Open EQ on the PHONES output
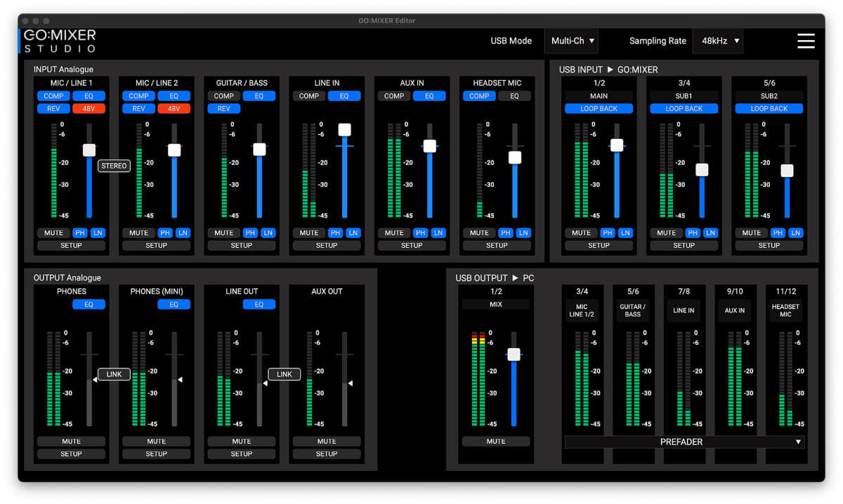843x504 pixels. pos(89,304)
